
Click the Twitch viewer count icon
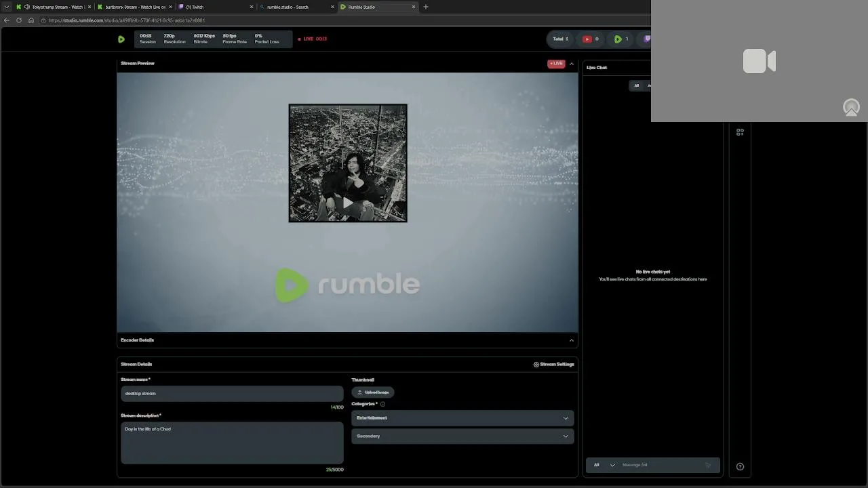[647, 39]
